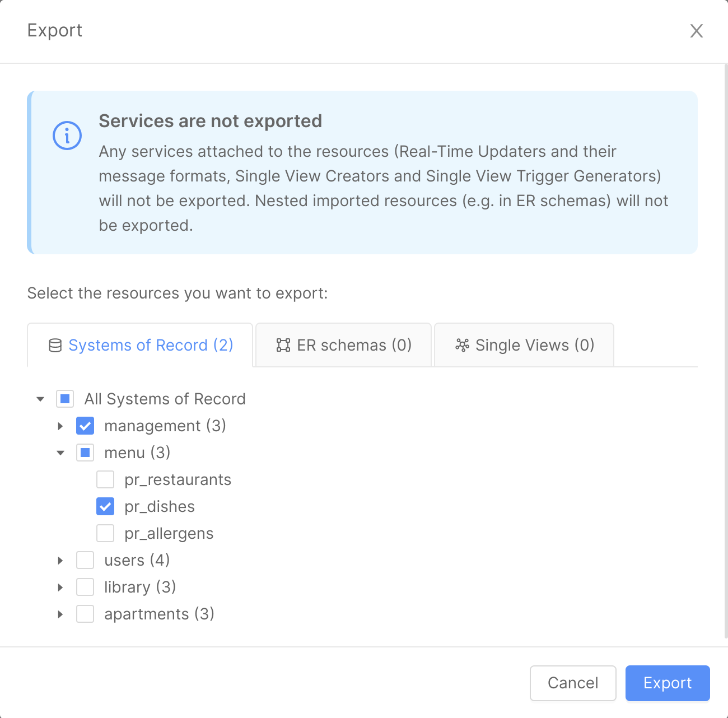
Task: Click the Export button
Action: click(667, 683)
